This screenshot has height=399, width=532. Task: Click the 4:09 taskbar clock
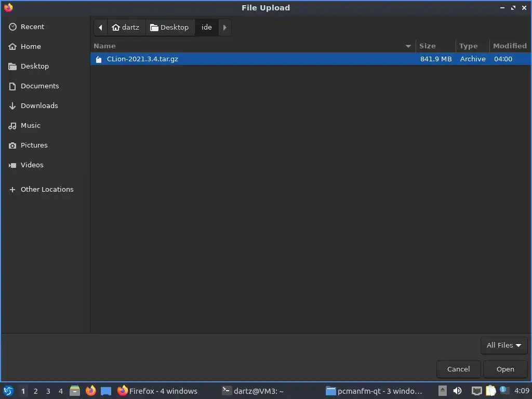pos(522,391)
